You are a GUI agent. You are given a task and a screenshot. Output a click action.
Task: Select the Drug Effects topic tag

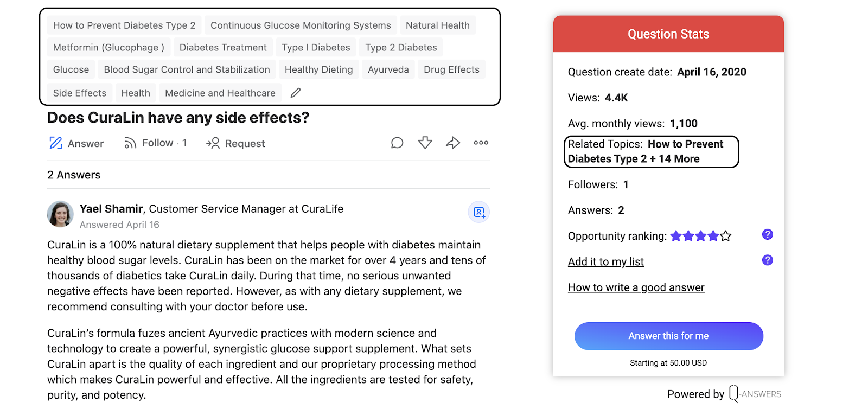451,69
